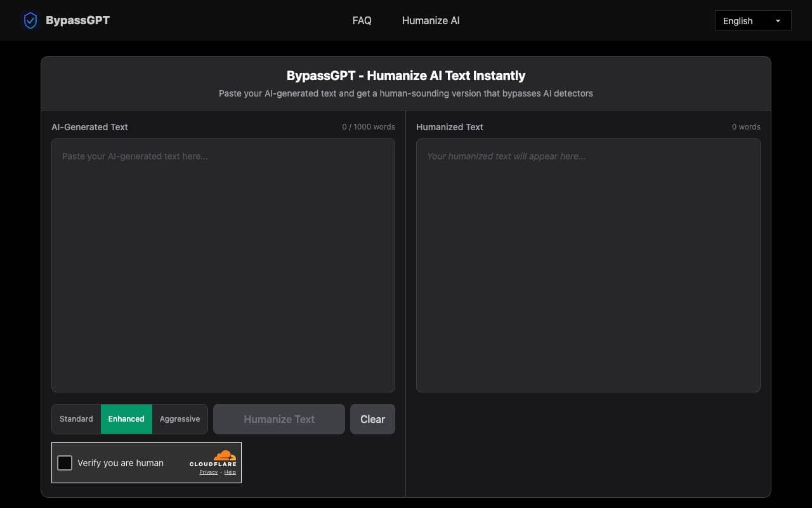This screenshot has height=508, width=812.
Task: Click the 'Paste your AI-generated text' subtitle line
Action: (406, 93)
